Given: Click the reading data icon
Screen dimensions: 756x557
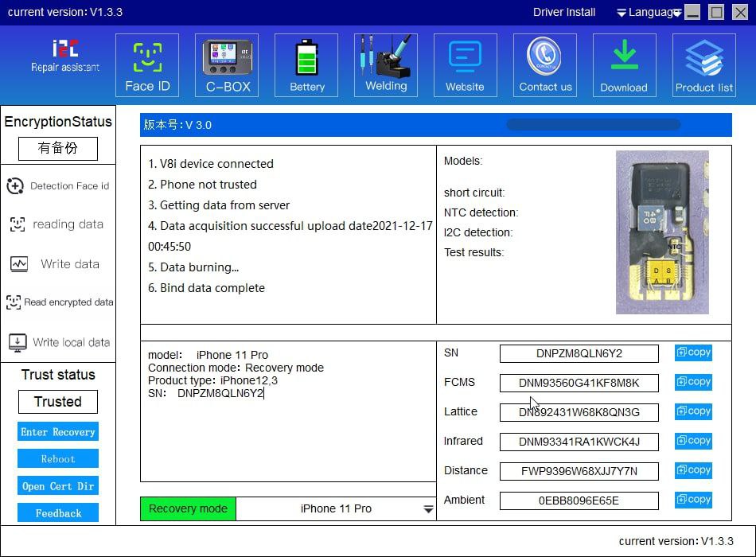Looking at the screenshot, I should point(18,224).
